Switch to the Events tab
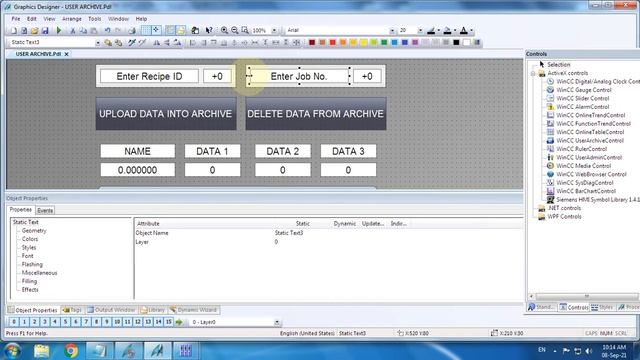 45,211
